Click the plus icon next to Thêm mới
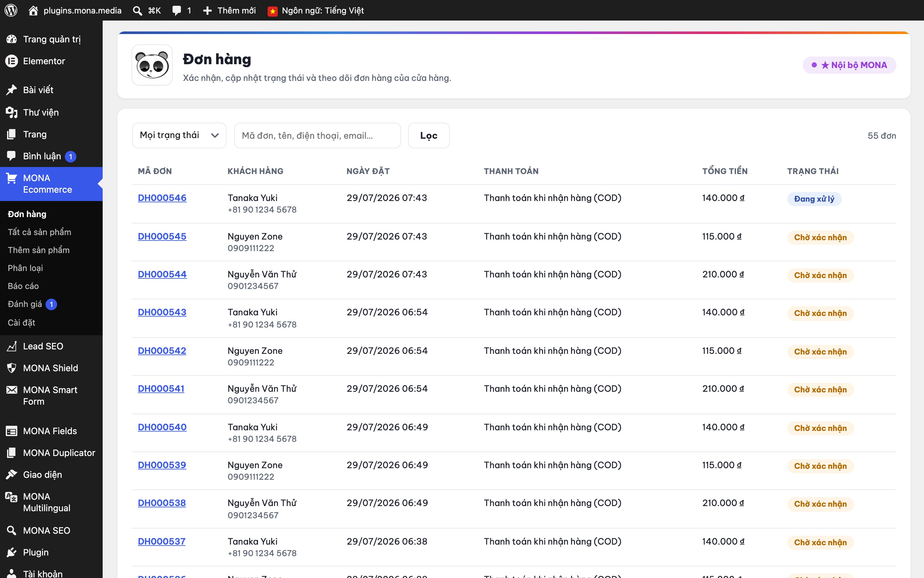924x578 pixels. coord(207,11)
